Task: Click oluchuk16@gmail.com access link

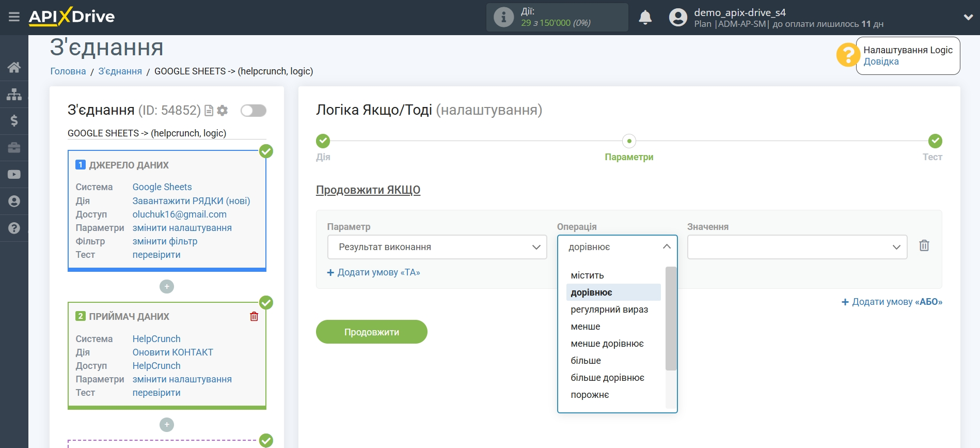Action: (x=179, y=214)
